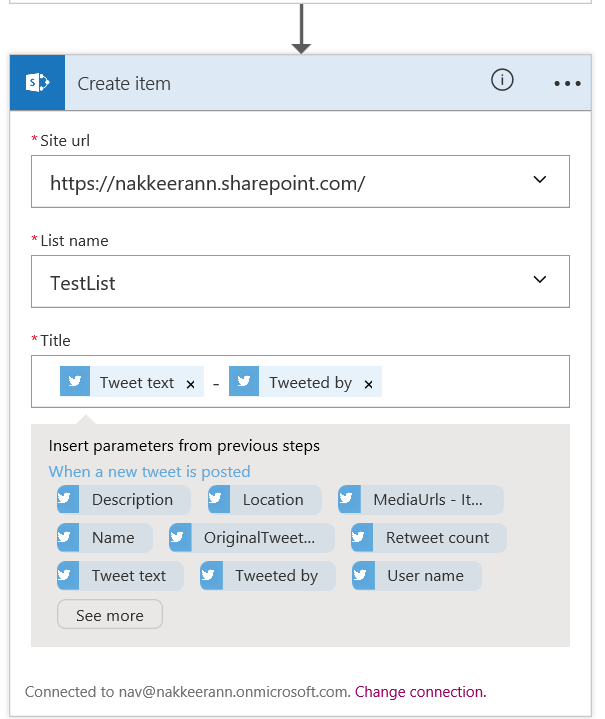Viewport: 605px width, 719px height.
Task: Click inside the Title input field
Action: tap(470, 382)
